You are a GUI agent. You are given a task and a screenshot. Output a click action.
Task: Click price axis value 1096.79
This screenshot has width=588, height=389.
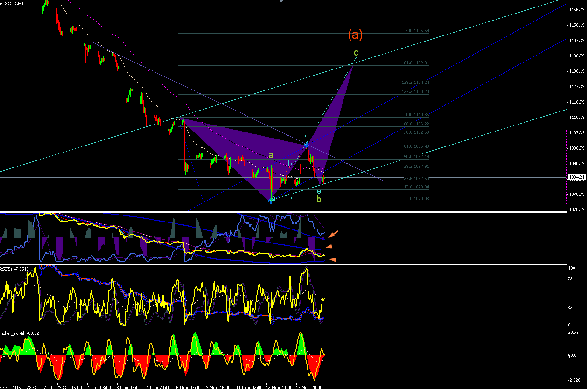coord(577,148)
